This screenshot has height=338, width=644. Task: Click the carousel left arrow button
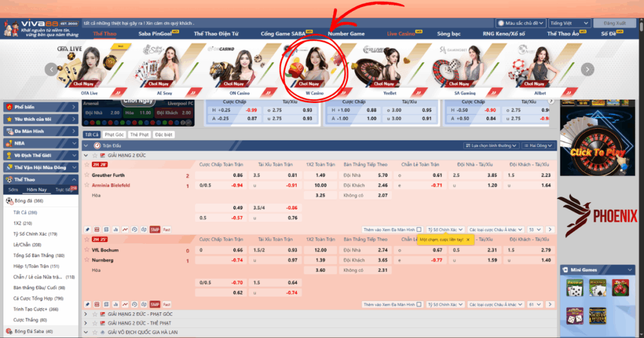click(x=52, y=70)
